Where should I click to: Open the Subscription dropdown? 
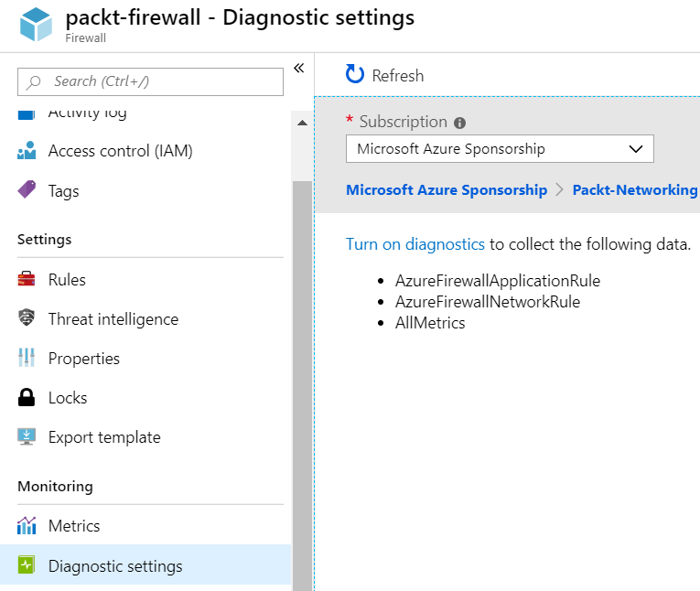click(x=500, y=149)
